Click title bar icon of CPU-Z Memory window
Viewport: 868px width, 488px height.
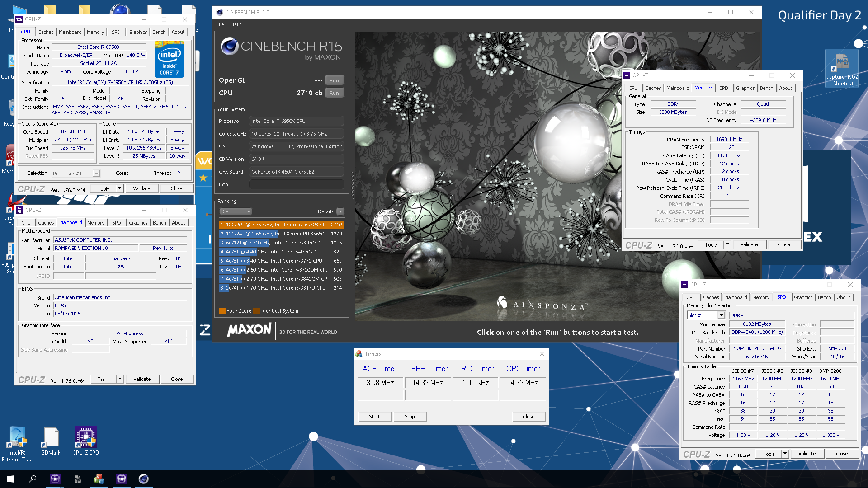(x=627, y=75)
